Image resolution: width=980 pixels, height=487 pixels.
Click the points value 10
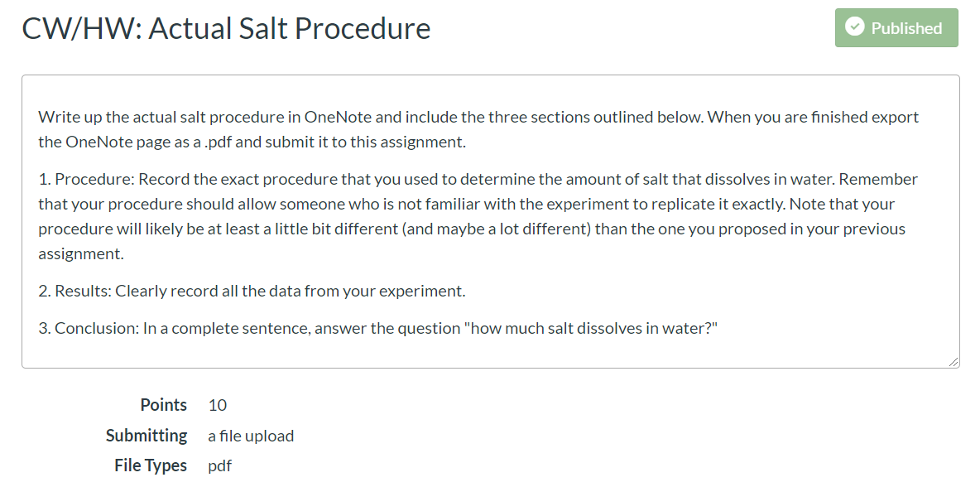click(x=218, y=405)
